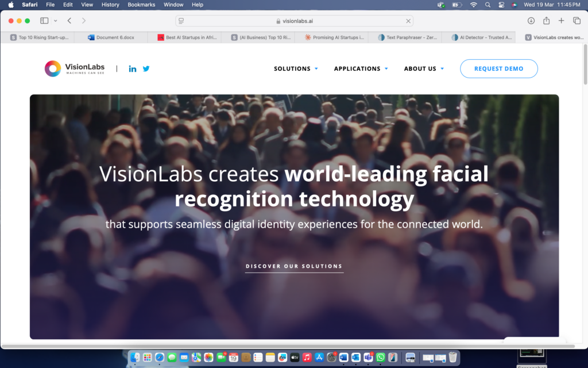Add a new tab with plus icon
The width and height of the screenshot is (588, 368).
tap(562, 21)
